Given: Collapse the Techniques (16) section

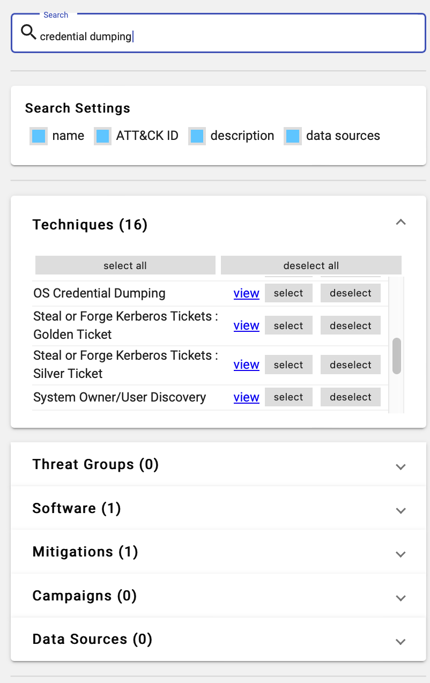Looking at the screenshot, I should tap(401, 223).
